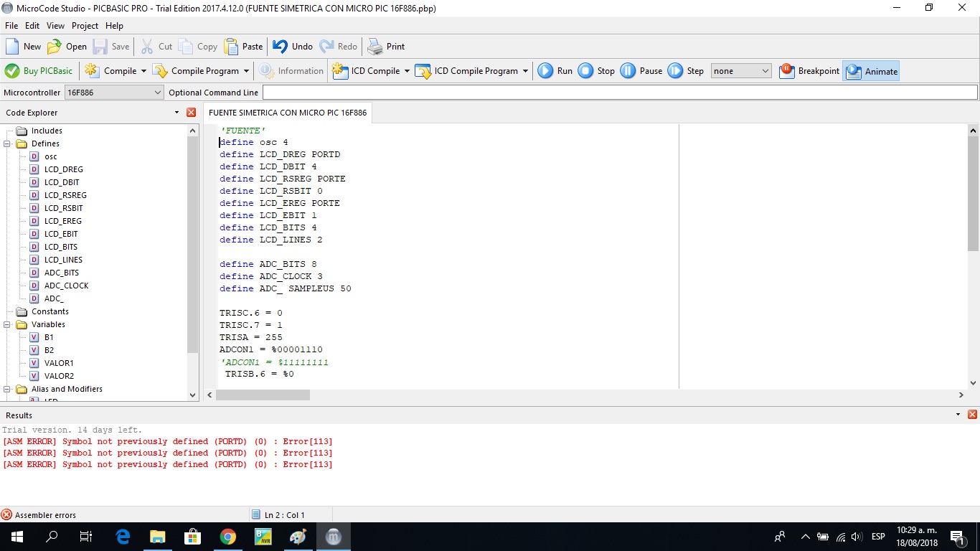Open the ICD Compile Program dropdown arrow

(525, 71)
